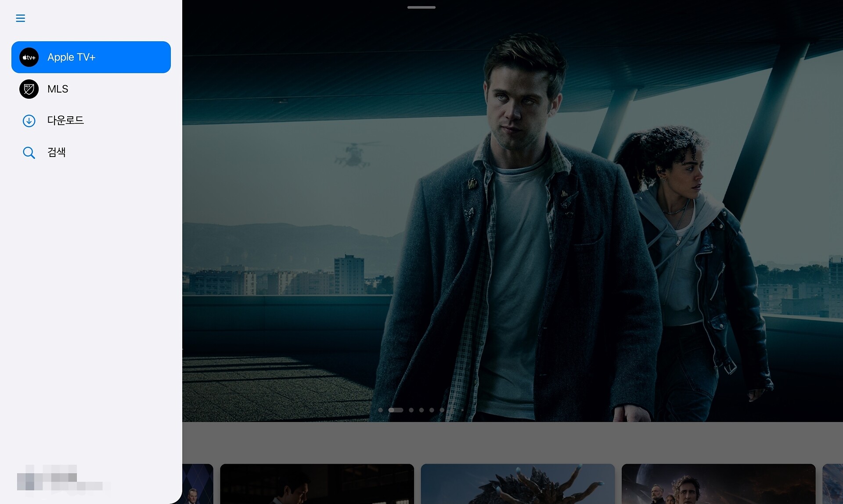The image size is (843, 504).
Task: Jump to the first carousel page dot
Action: (380, 410)
